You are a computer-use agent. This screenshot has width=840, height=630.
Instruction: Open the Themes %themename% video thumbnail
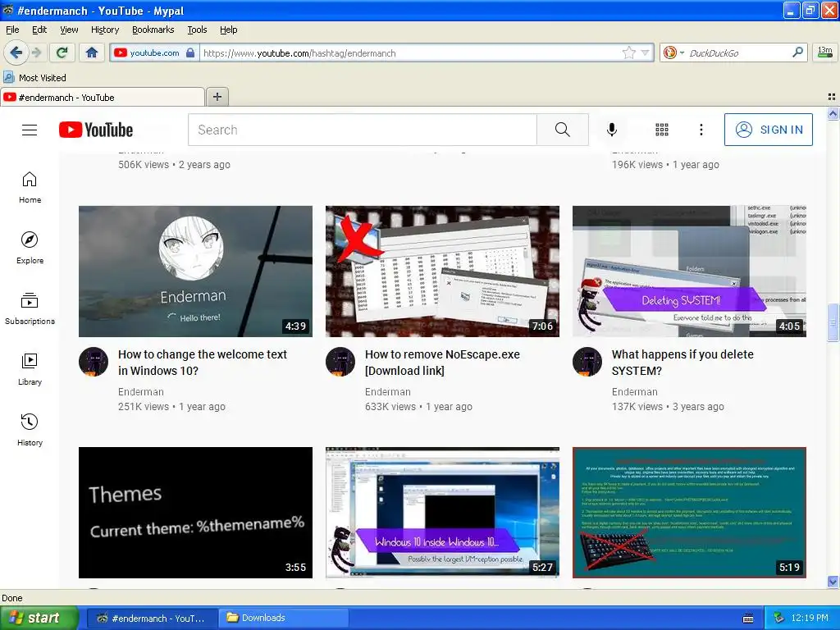(x=195, y=513)
